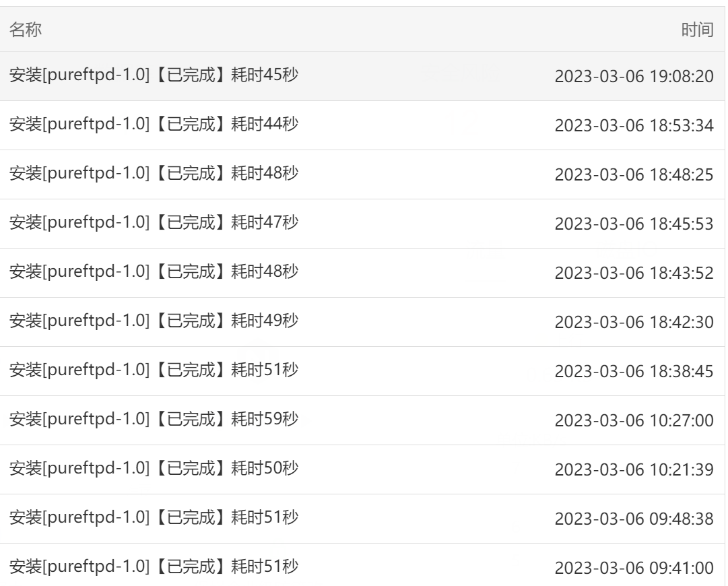
Task: Open log entry timestamped 09:41:00
Action: click(362, 565)
